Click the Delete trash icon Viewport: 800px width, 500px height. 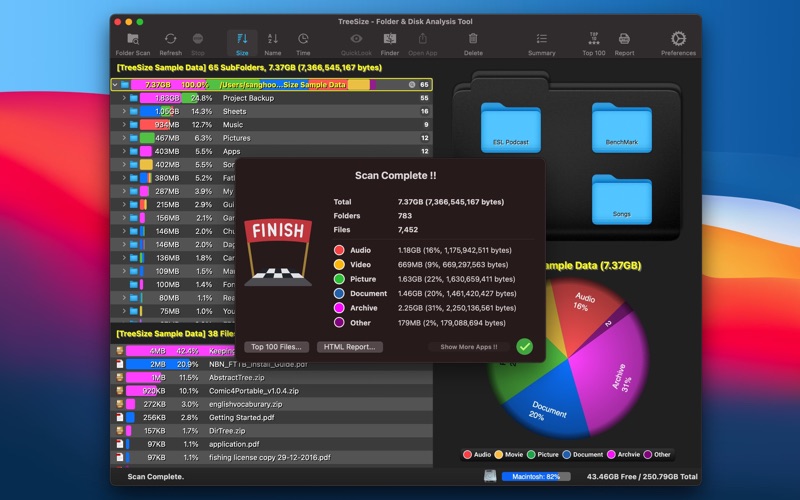click(x=473, y=39)
